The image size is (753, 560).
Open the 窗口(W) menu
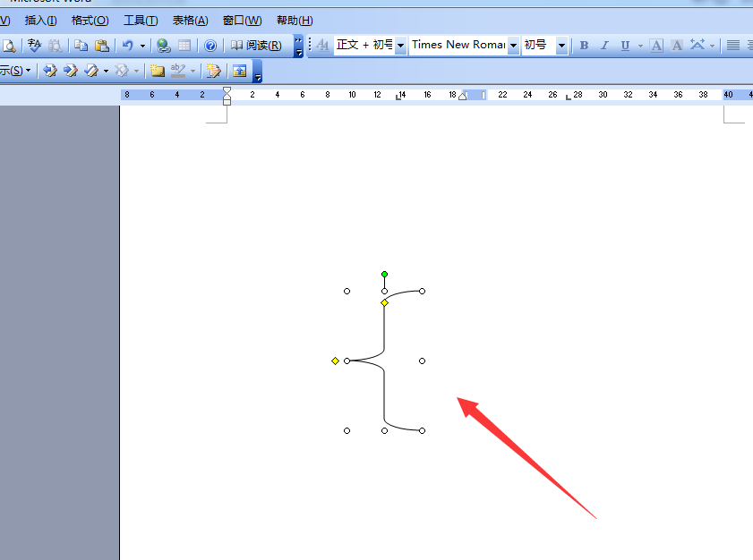click(242, 21)
